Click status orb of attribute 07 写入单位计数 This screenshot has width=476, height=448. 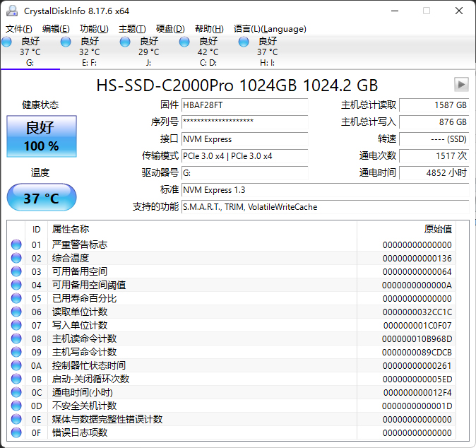click(x=16, y=325)
